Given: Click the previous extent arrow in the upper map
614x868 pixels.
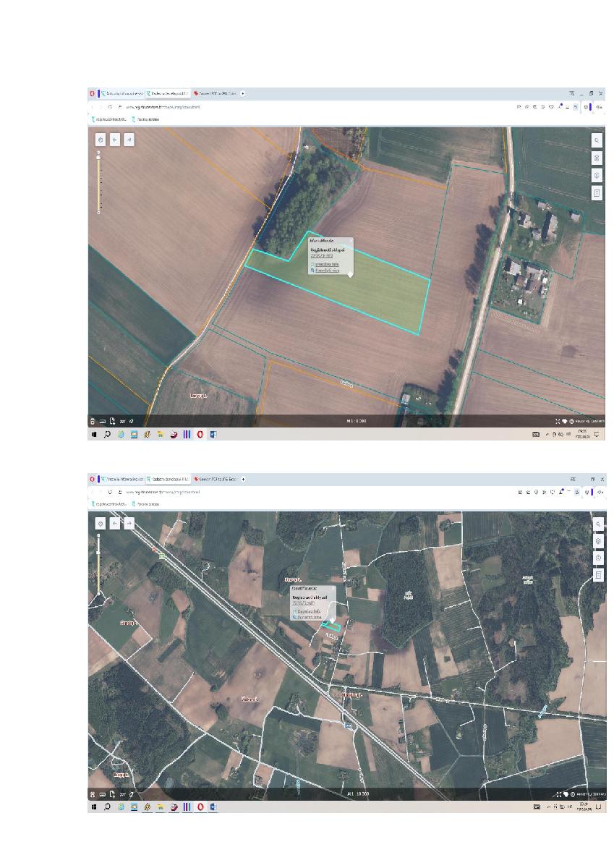Looking at the screenshot, I should [x=114, y=139].
